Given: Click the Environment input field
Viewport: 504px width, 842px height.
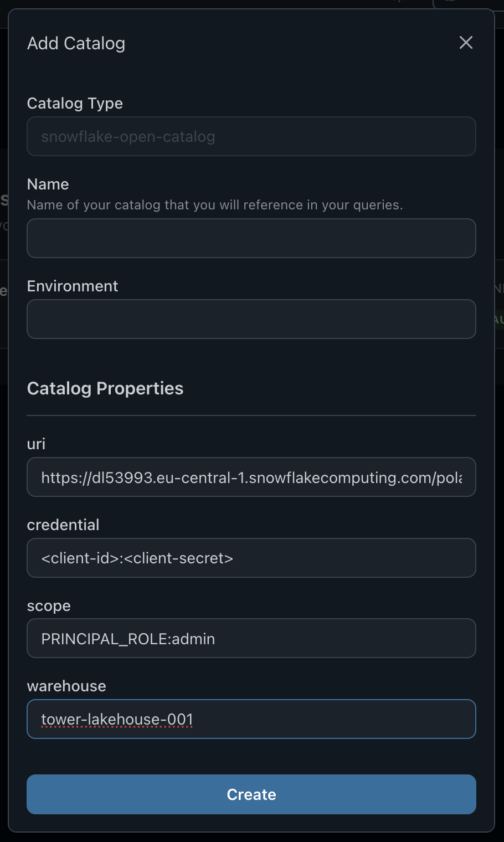Looking at the screenshot, I should (251, 319).
